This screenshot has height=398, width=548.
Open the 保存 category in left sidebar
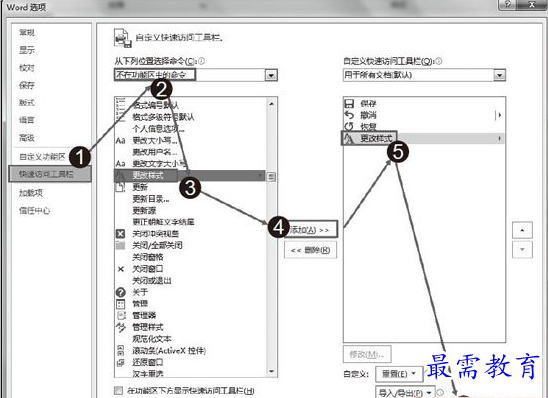(x=27, y=85)
